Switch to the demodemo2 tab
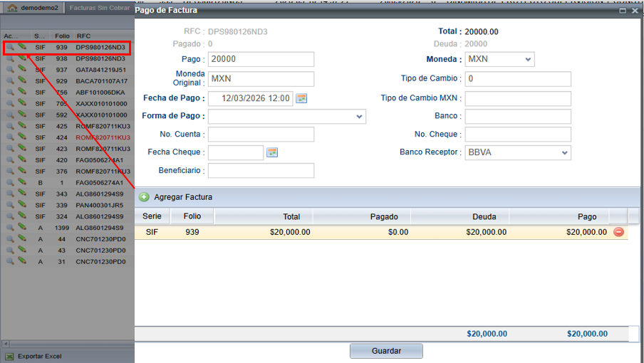This screenshot has width=644, height=363. coord(34,9)
